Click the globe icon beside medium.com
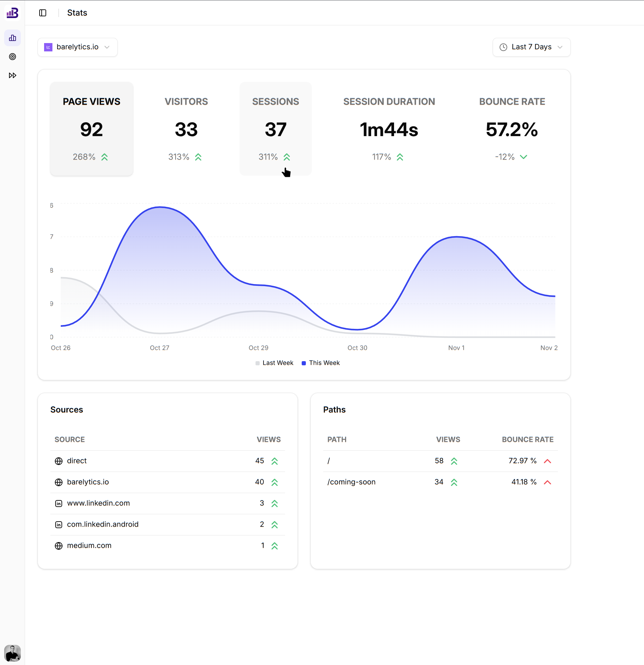The image size is (644, 665). [59, 546]
